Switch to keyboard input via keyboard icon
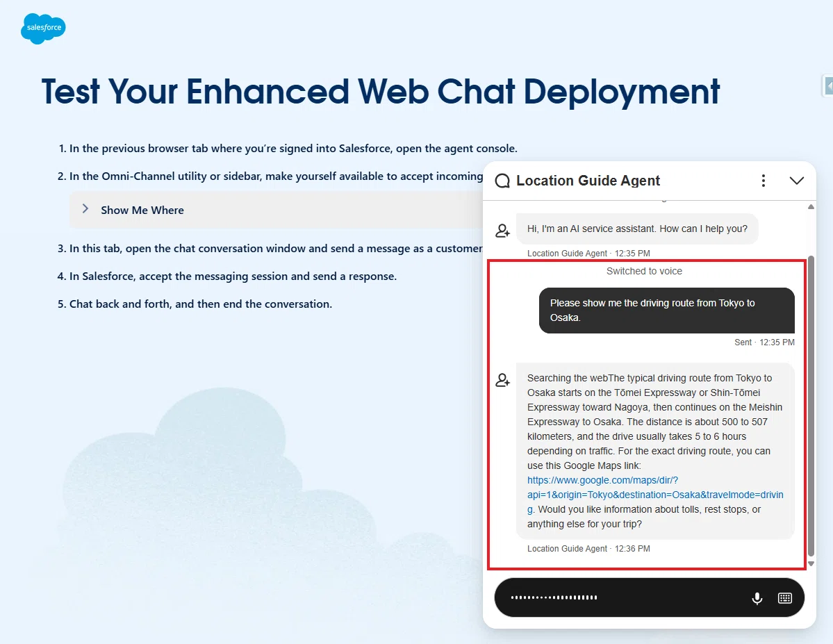This screenshot has width=833, height=644. tap(784, 598)
